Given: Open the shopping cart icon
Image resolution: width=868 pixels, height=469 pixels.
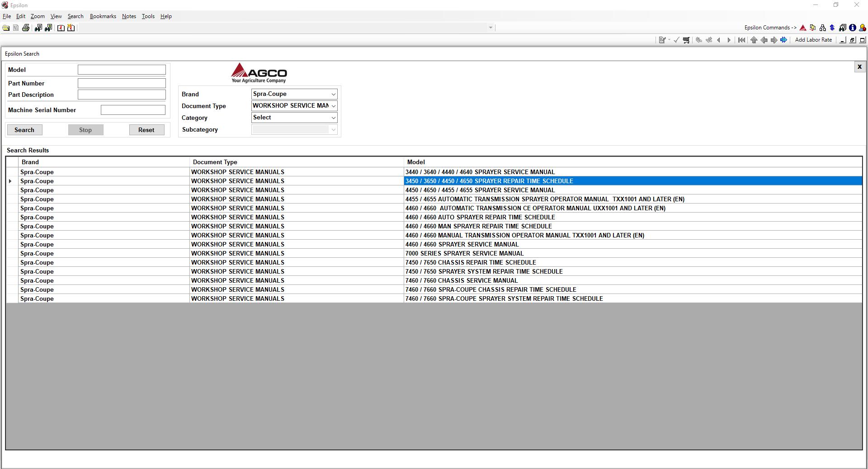Looking at the screenshot, I should coord(686,40).
